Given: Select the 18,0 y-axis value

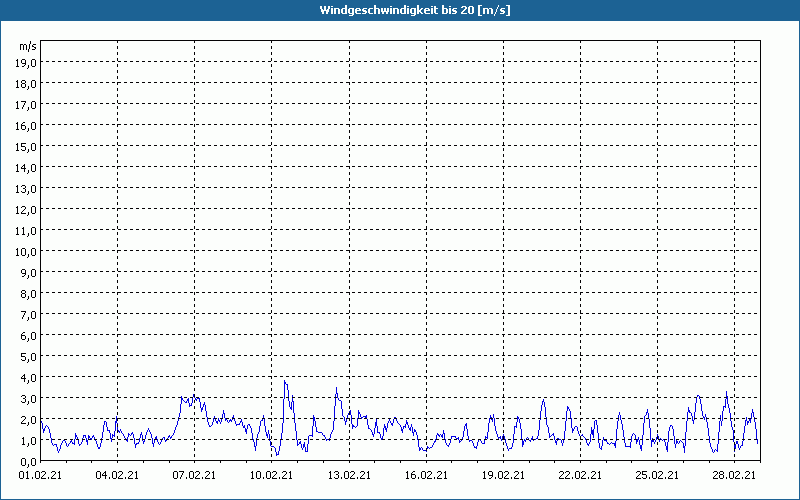Looking at the screenshot, I should click(x=27, y=84).
